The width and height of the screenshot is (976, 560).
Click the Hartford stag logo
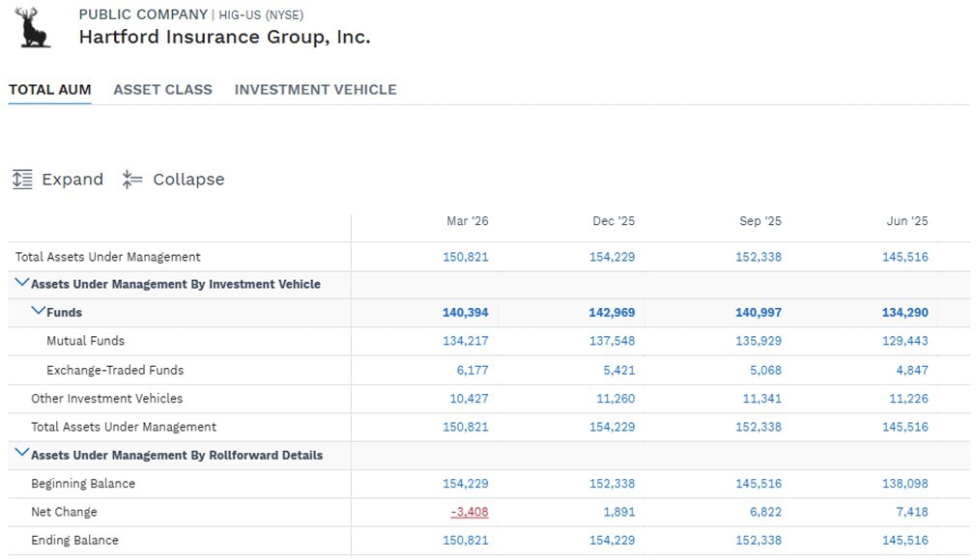coord(32,27)
